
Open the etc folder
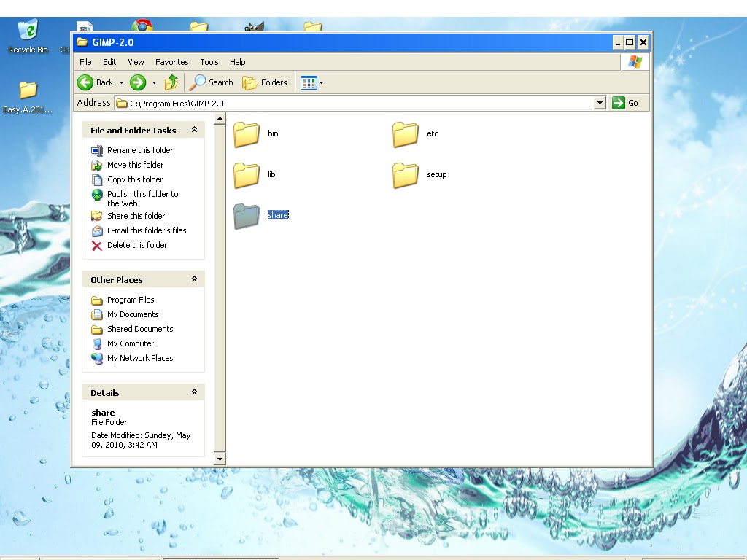(406, 133)
